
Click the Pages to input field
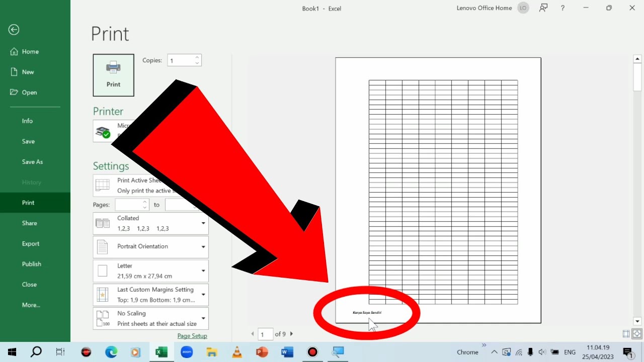tap(178, 205)
